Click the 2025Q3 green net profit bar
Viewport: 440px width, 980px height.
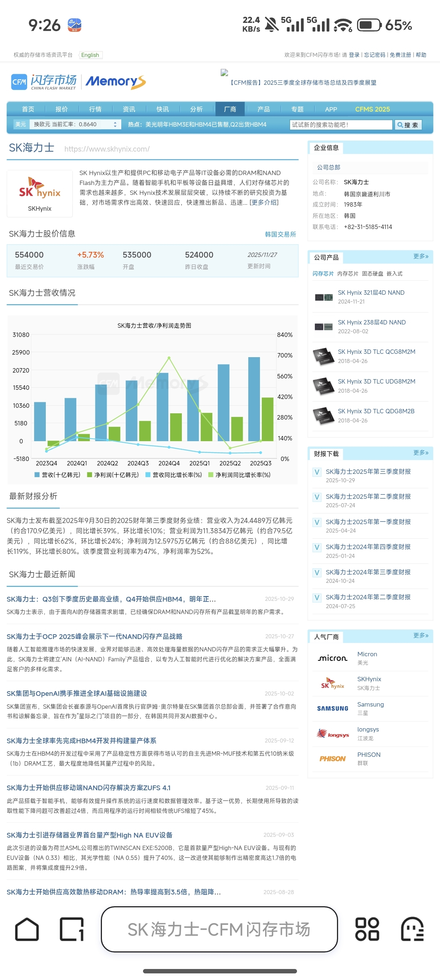pos(268,419)
